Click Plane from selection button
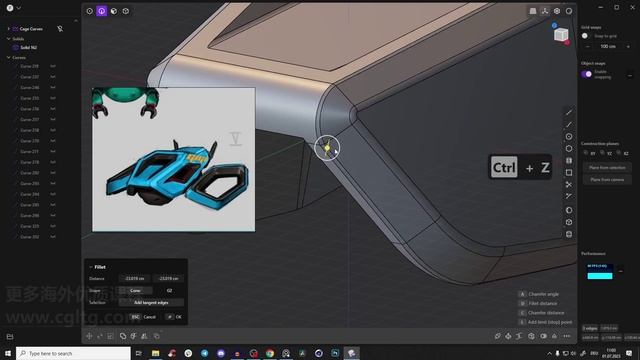The image size is (640, 360). [607, 167]
